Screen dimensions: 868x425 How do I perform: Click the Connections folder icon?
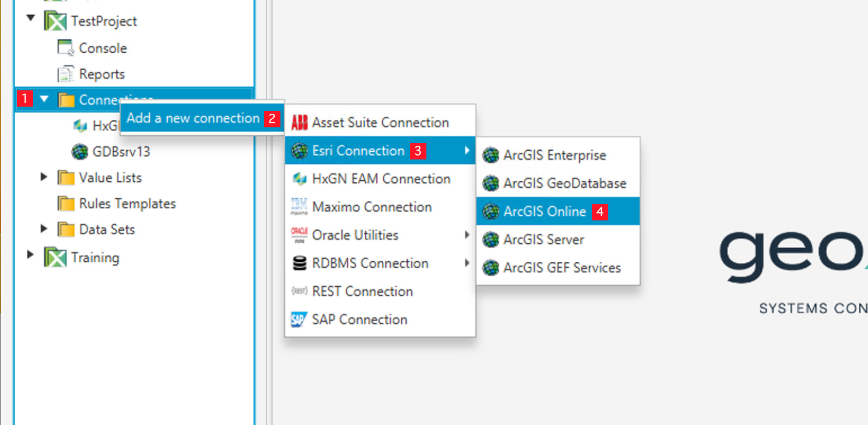[66, 100]
